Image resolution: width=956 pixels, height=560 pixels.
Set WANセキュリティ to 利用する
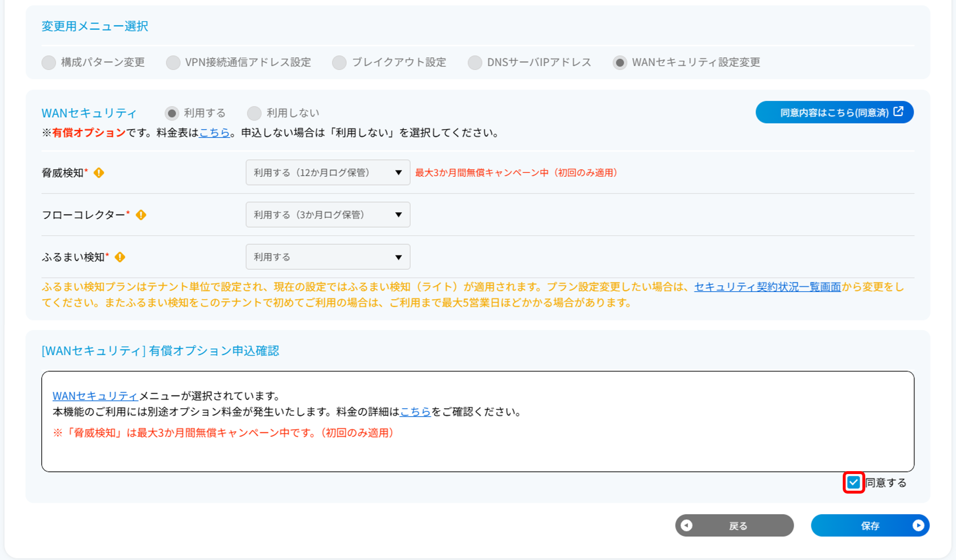click(x=172, y=113)
